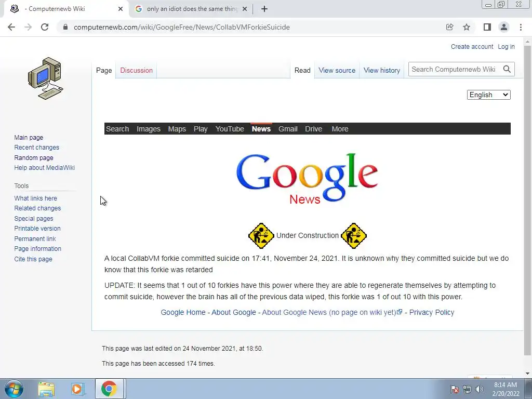The width and height of the screenshot is (532, 399).
Task: Close the 'only an idiot' Google tab
Action: (x=245, y=9)
